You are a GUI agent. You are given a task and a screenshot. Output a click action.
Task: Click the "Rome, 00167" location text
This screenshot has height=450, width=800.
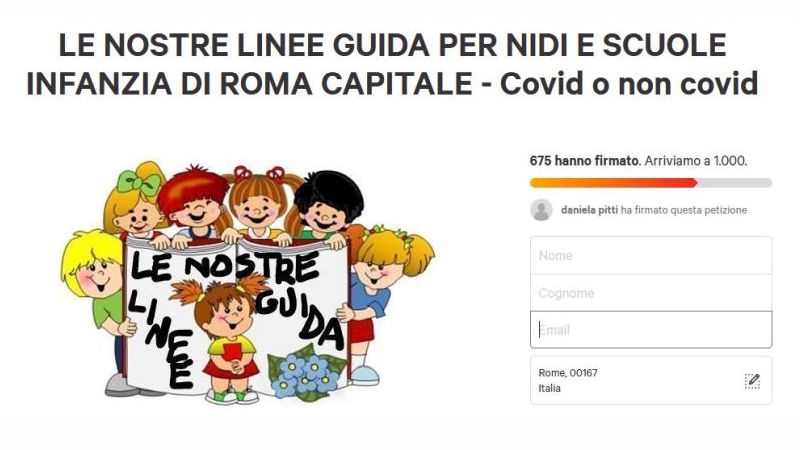click(x=568, y=373)
